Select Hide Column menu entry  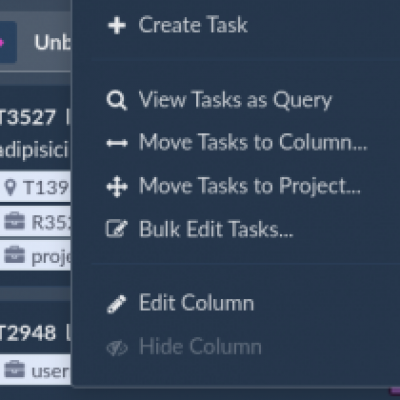(x=200, y=346)
